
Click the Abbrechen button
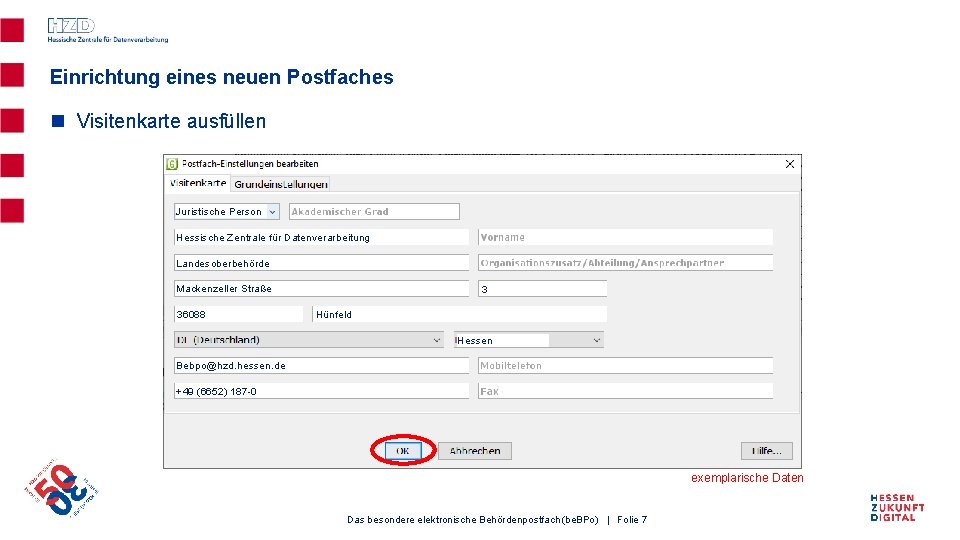pyautogui.click(x=474, y=451)
